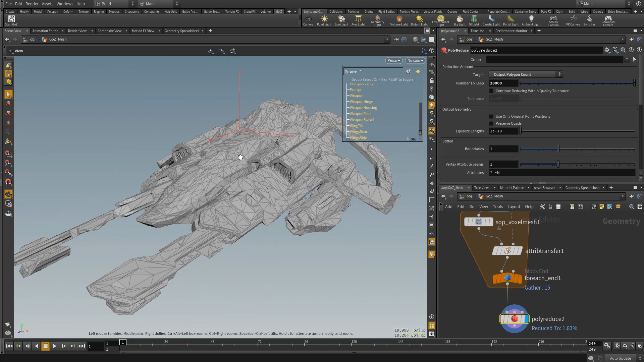The width and height of the screenshot is (644, 362).
Task: Create a Sky Light
Action: 460,20
